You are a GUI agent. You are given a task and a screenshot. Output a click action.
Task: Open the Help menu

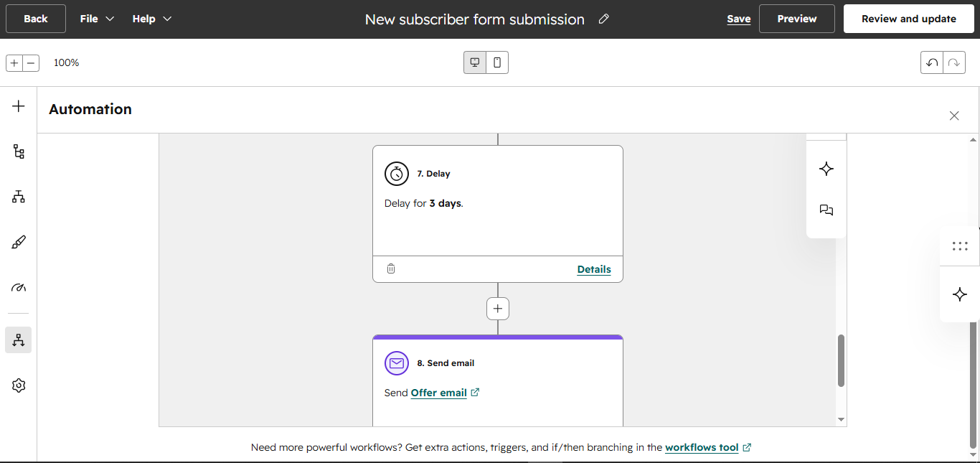point(151,19)
